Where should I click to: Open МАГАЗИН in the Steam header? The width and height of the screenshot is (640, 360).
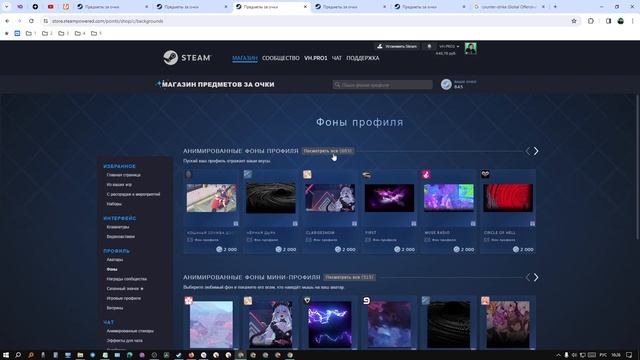pyautogui.click(x=244, y=58)
